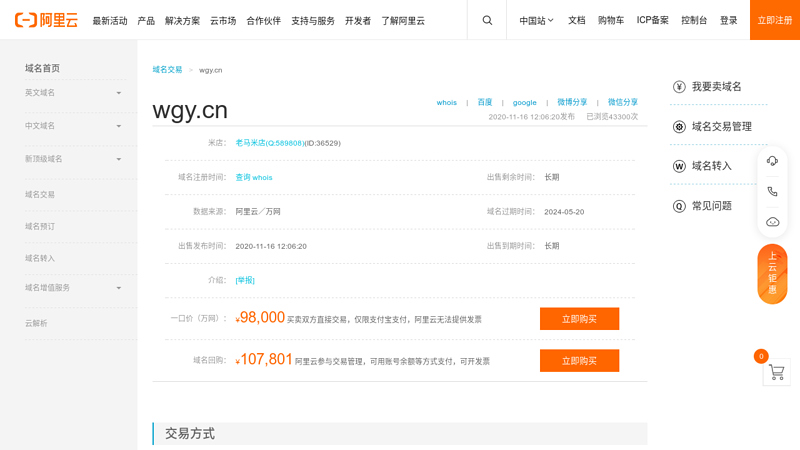
Task: Open the ICP备案 link
Action: pyautogui.click(x=653, y=20)
